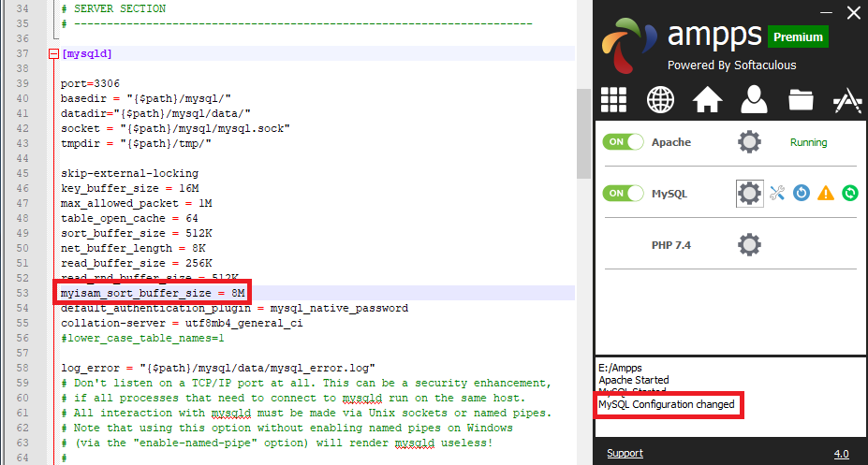This screenshot has width=868, height=465.
Task: Click the app store icon in AMPPS
Action: coord(846,98)
